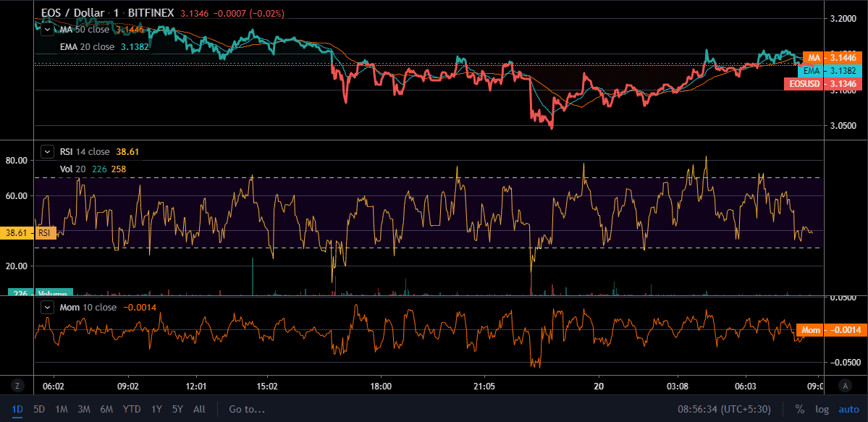868x422 pixels.
Task: Collapse the RSI 14 legend chevron
Action: (x=49, y=151)
